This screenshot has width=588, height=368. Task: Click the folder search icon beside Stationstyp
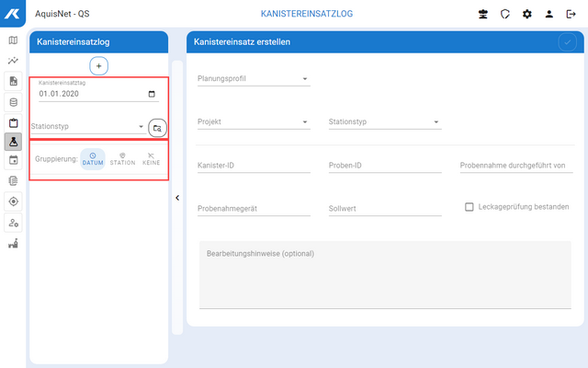tap(156, 128)
